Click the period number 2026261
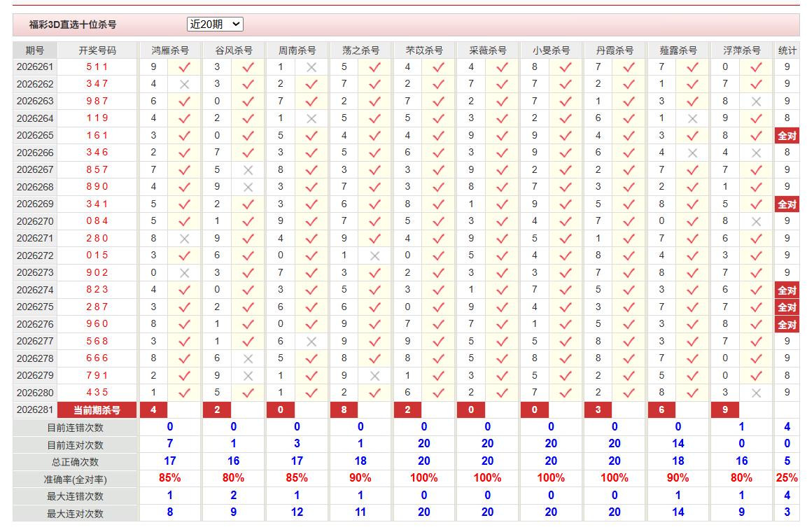Viewport: 807px width, 532px height. tap(35, 67)
